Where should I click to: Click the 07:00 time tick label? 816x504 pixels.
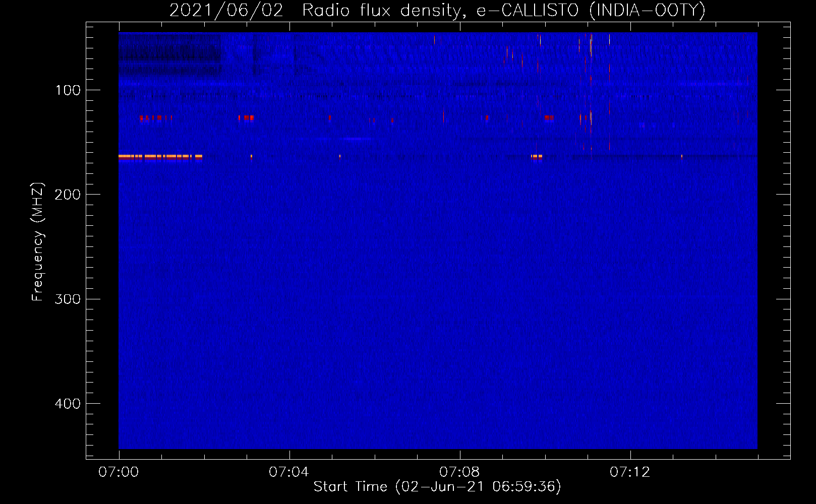coord(119,472)
